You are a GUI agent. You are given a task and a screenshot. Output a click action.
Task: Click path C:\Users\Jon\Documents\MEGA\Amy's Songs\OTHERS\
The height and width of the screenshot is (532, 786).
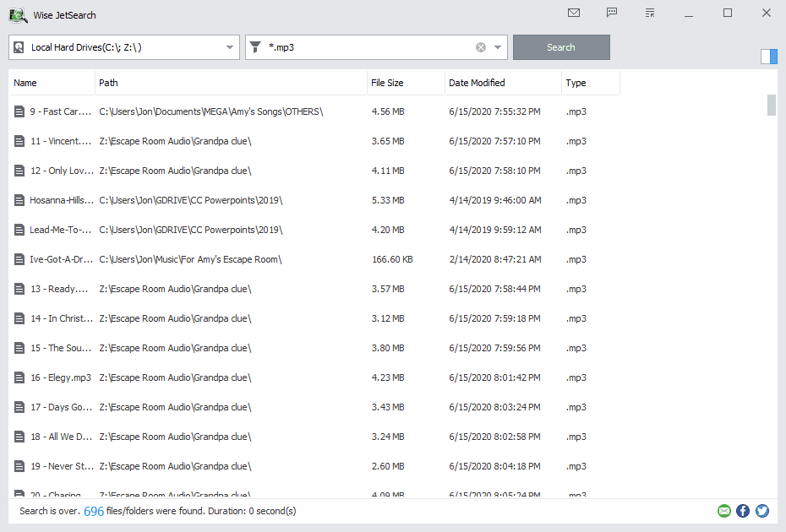(211, 111)
